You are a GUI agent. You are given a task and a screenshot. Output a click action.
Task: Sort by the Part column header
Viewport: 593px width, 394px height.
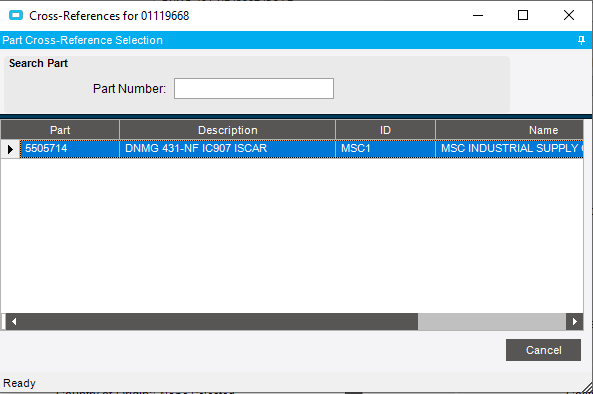tap(60, 130)
